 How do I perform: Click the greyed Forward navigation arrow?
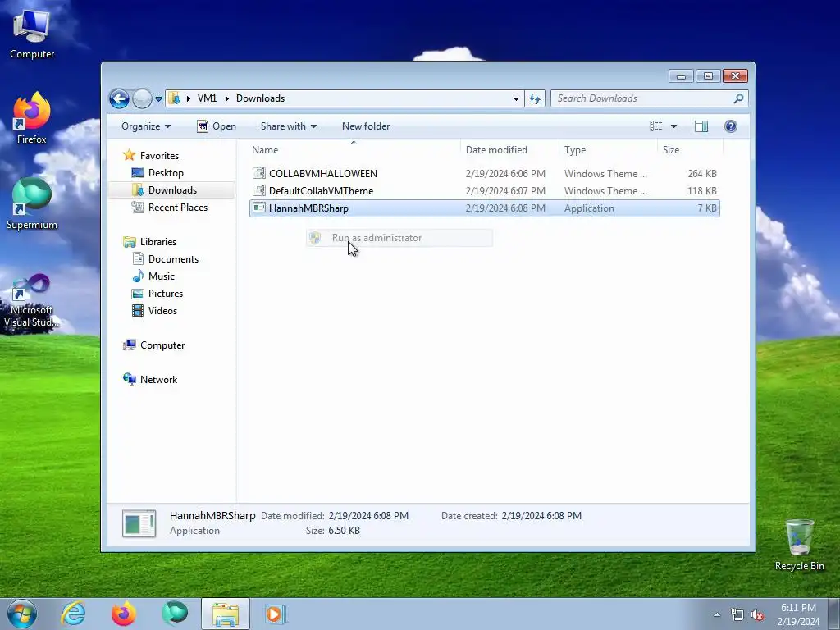pos(142,98)
